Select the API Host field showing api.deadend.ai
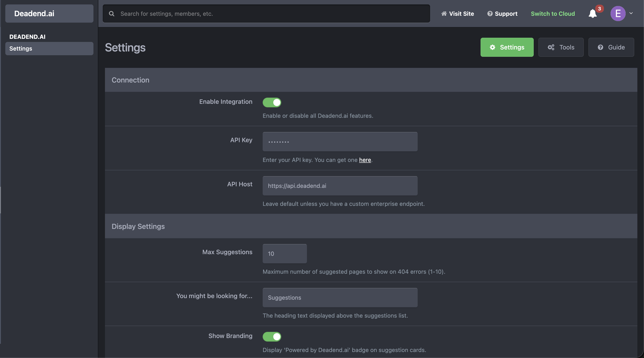 (340, 185)
